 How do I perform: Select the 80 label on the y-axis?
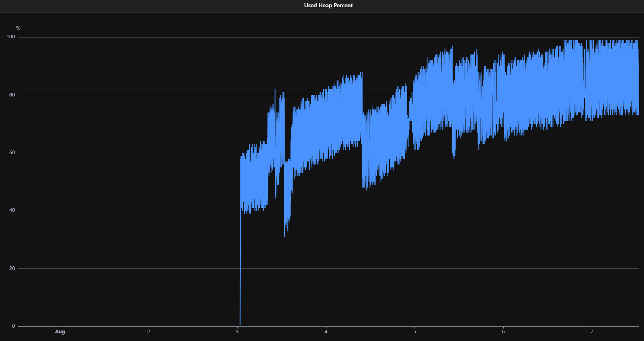pyautogui.click(x=12, y=95)
